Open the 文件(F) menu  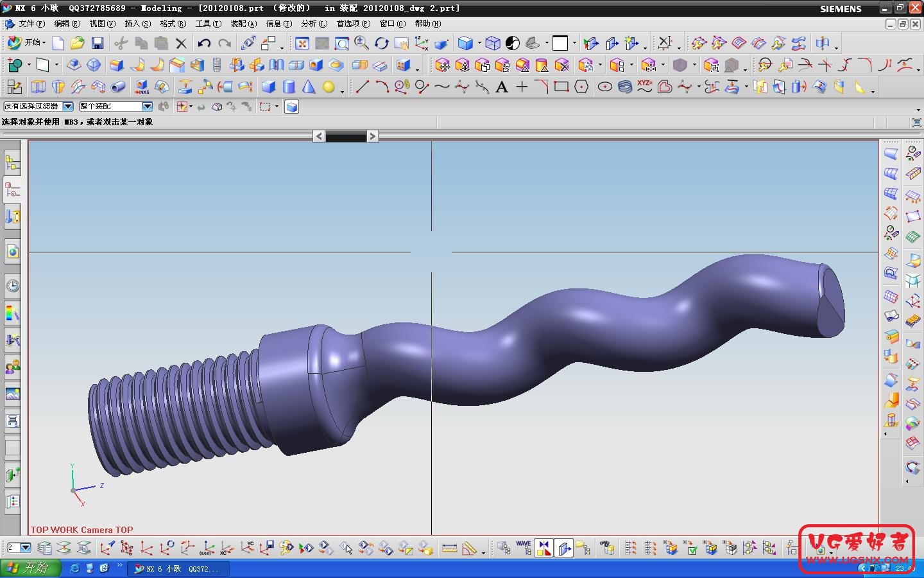(31, 24)
